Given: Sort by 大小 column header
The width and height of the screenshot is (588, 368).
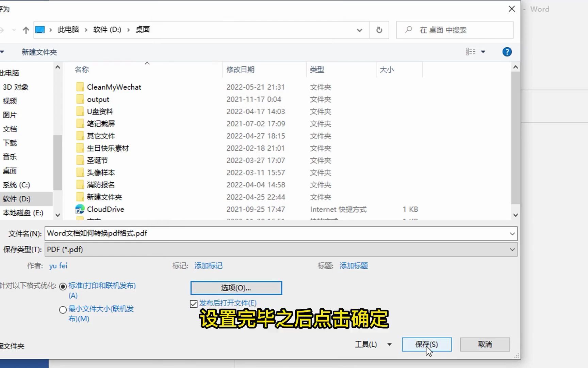Looking at the screenshot, I should click(387, 70).
